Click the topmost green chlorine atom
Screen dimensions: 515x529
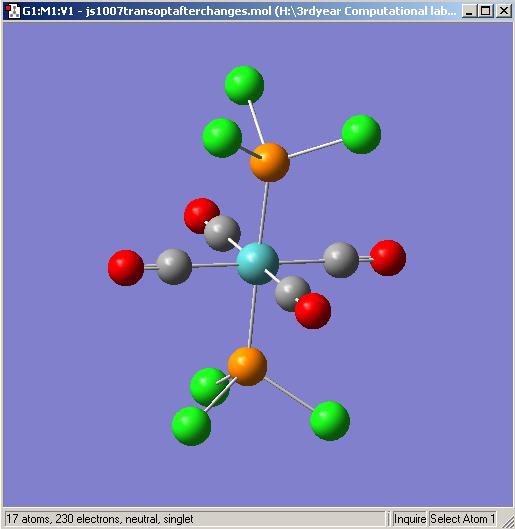[244, 85]
